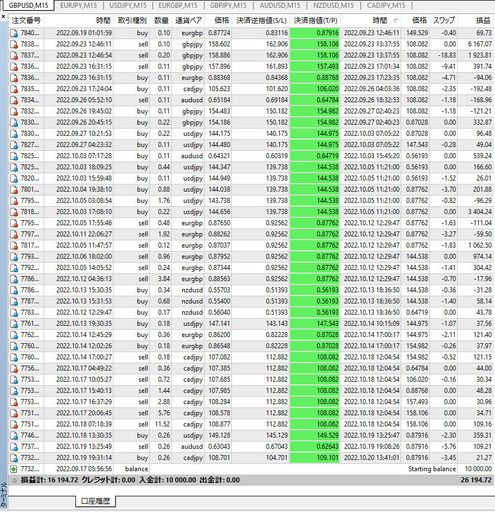Image resolution: width=495 pixels, height=512 pixels.
Task: Click order icon for trade opened 2022.09.26 19:45:02
Action: click(14, 111)
